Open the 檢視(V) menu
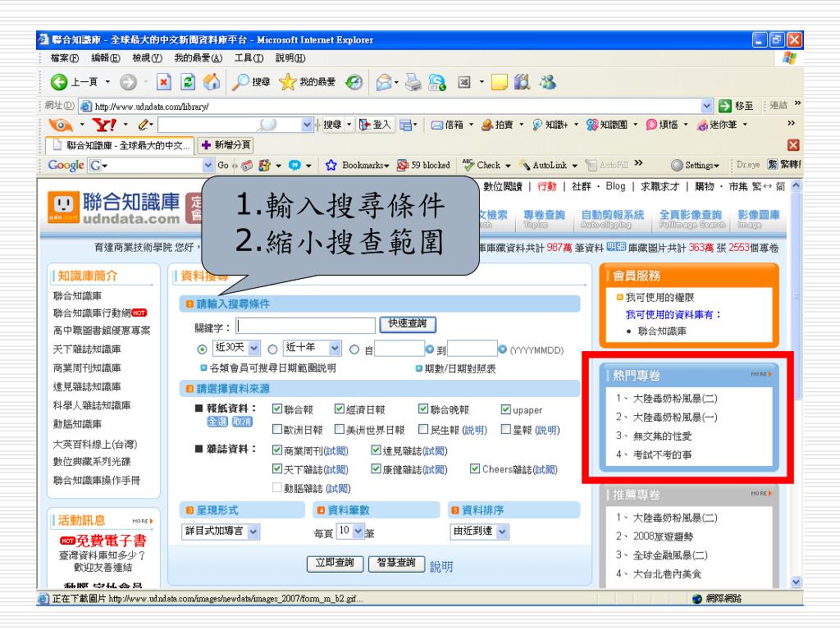Viewport: 840px width, 630px height. pyautogui.click(x=148, y=58)
